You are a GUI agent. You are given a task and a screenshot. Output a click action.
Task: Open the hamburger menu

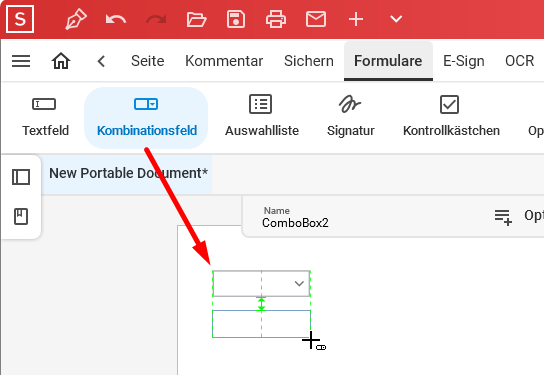(x=21, y=61)
